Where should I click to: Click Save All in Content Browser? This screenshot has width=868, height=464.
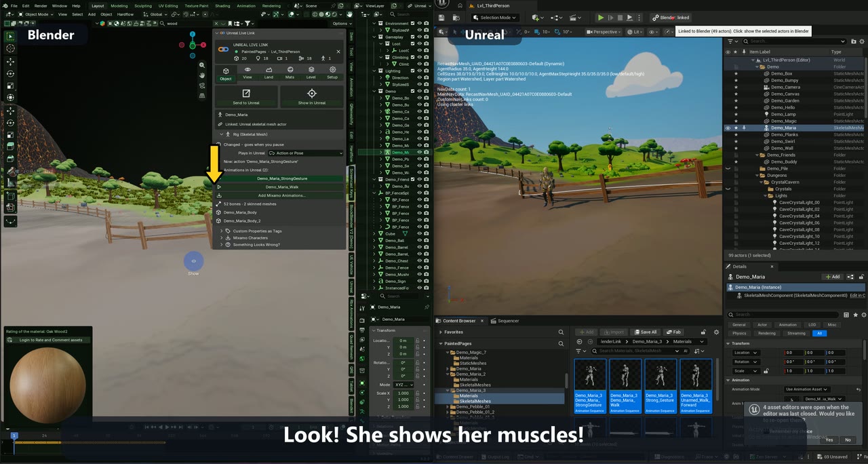[x=644, y=332]
